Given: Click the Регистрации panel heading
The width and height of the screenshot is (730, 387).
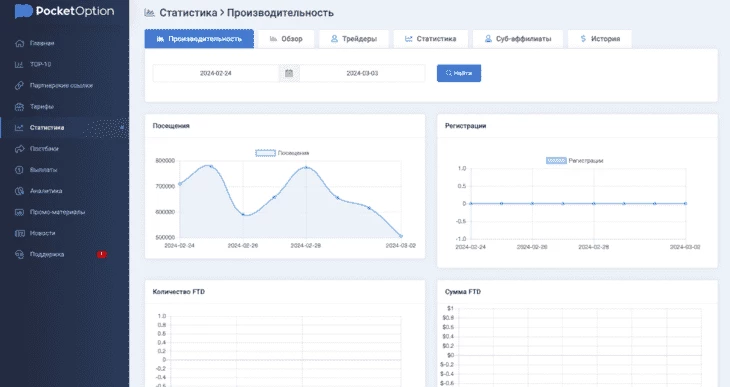Looking at the screenshot, I should coord(465,126).
